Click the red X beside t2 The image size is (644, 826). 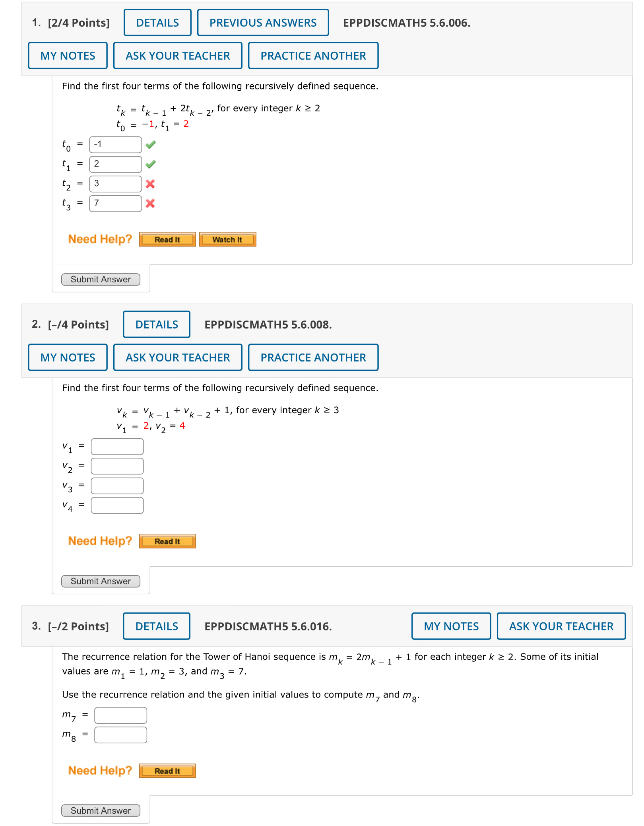[150, 183]
